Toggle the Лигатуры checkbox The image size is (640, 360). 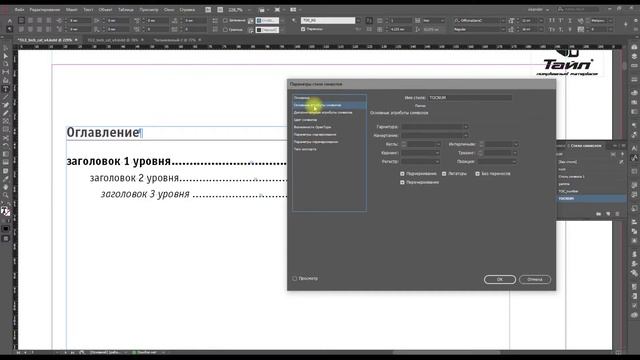444,174
